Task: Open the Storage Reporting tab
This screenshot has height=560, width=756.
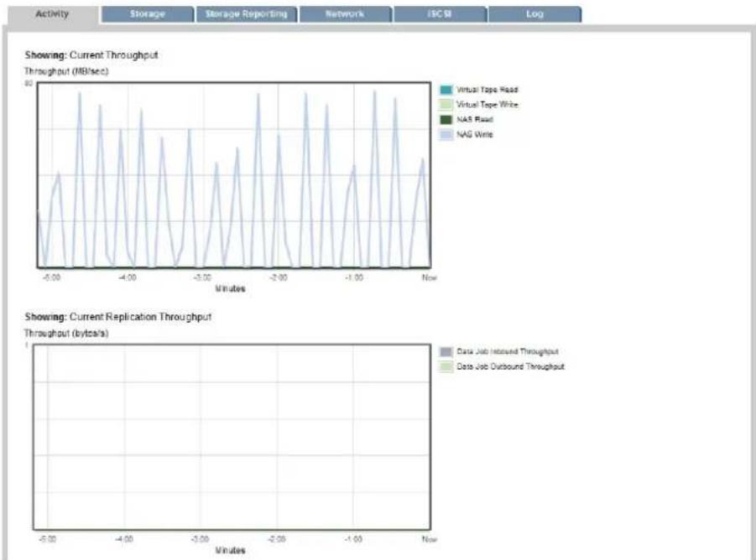Action: tap(247, 14)
